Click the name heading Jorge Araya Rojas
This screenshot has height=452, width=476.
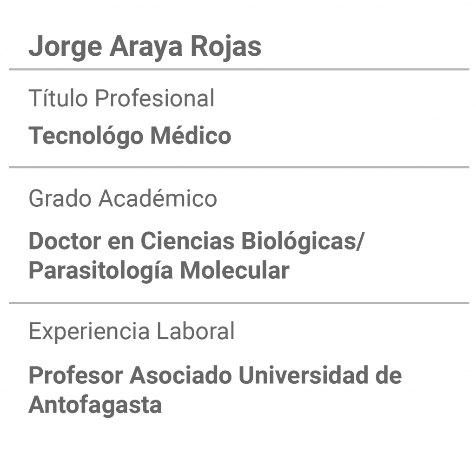tap(145, 47)
